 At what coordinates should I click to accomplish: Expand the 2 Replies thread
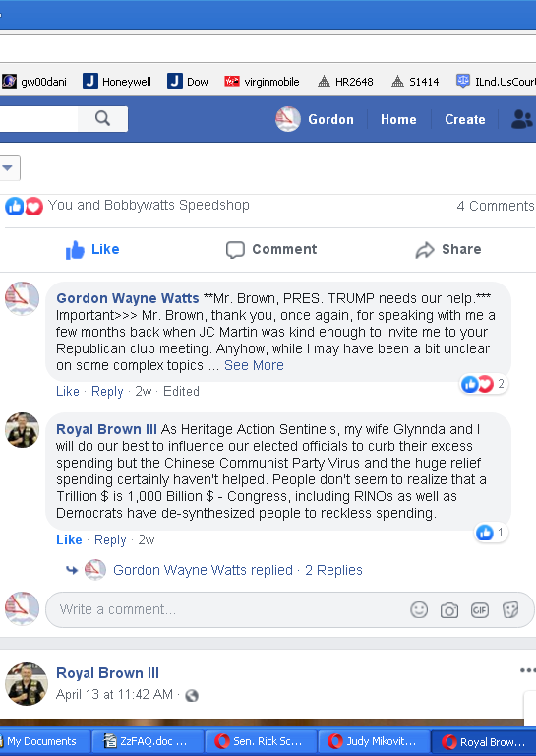click(333, 570)
